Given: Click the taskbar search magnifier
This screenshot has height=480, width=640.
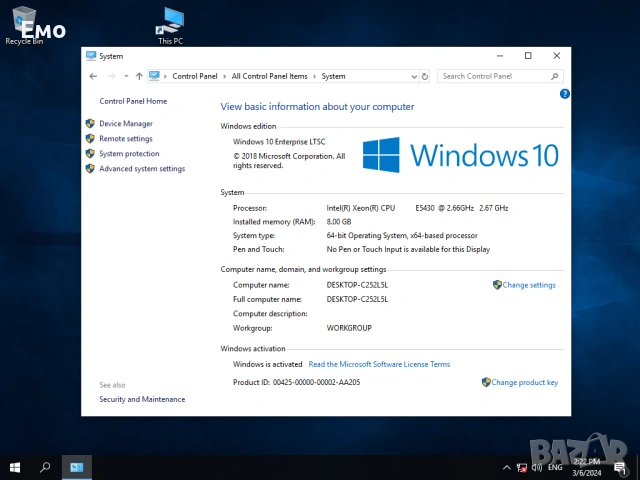Looking at the screenshot, I should [45, 467].
